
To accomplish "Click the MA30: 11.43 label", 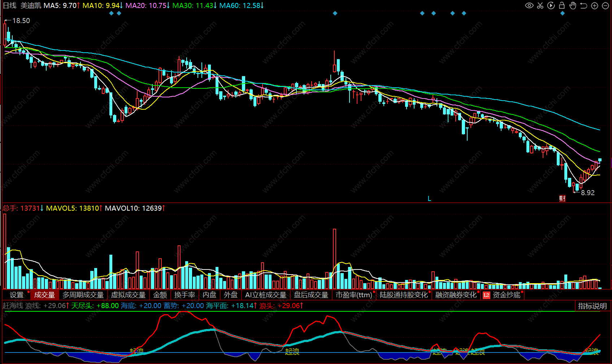I will click(195, 5).
